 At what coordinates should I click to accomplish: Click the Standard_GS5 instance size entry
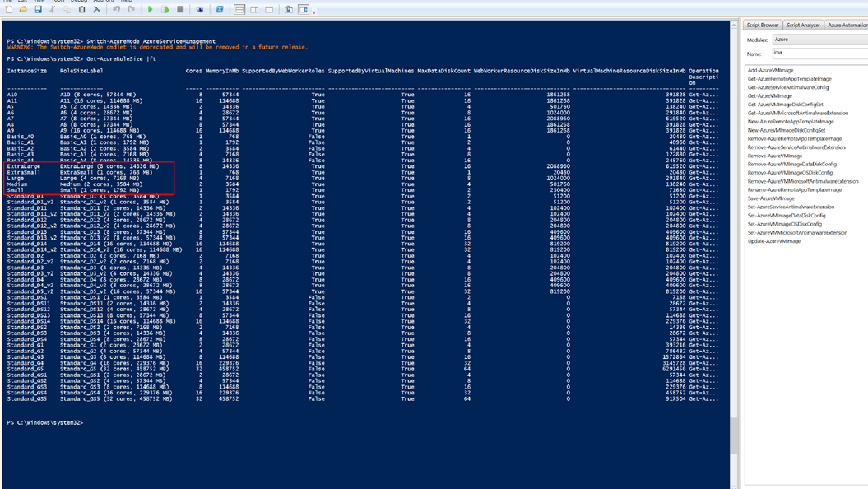click(x=26, y=398)
